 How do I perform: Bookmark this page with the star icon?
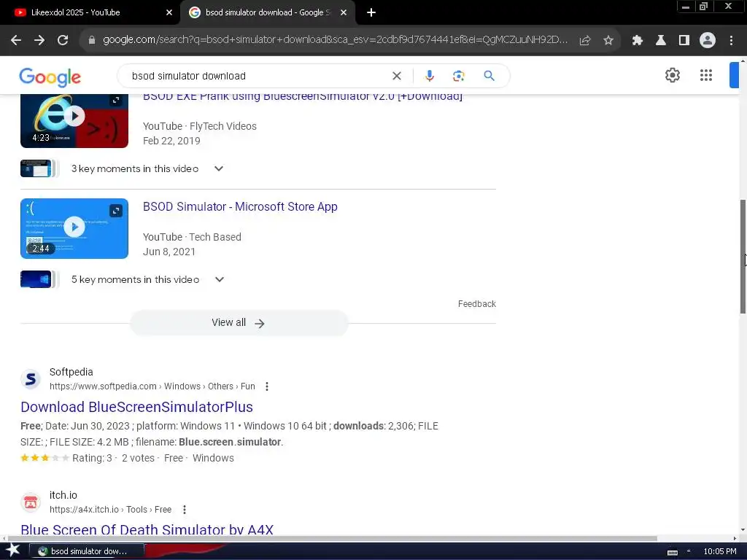coord(608,41)
